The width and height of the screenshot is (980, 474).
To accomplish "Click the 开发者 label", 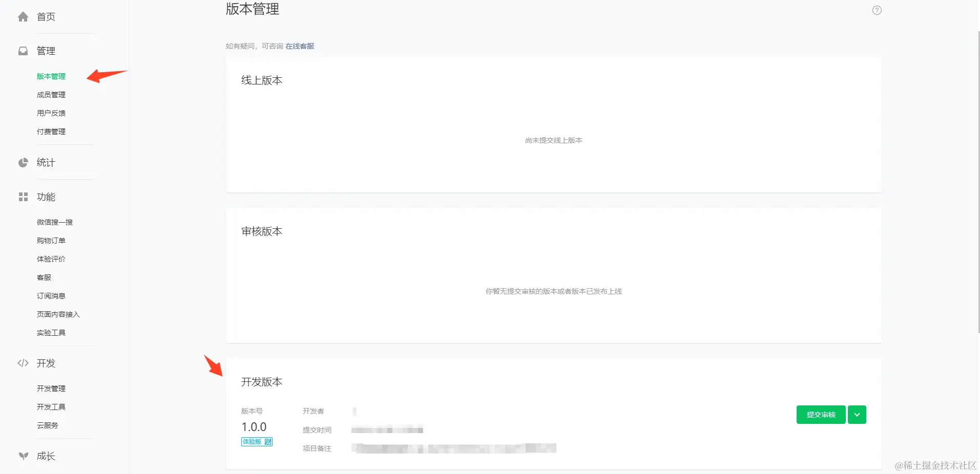I will coord(314,411).
